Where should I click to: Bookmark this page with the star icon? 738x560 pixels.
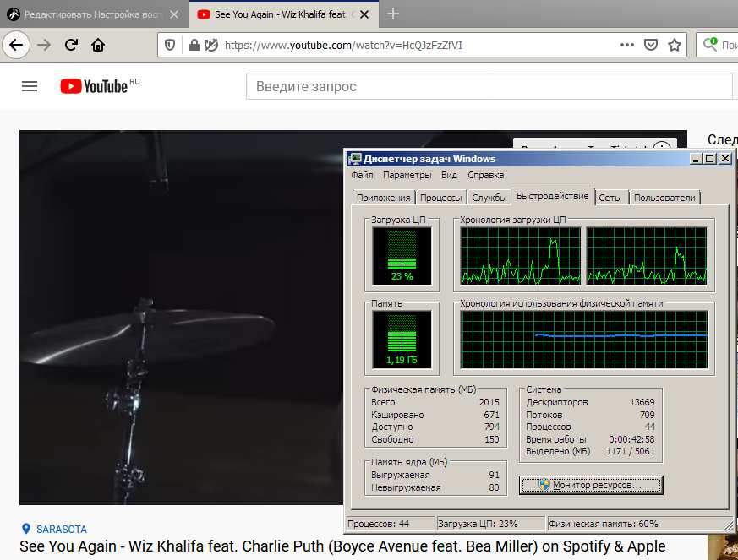coord(674,45)
